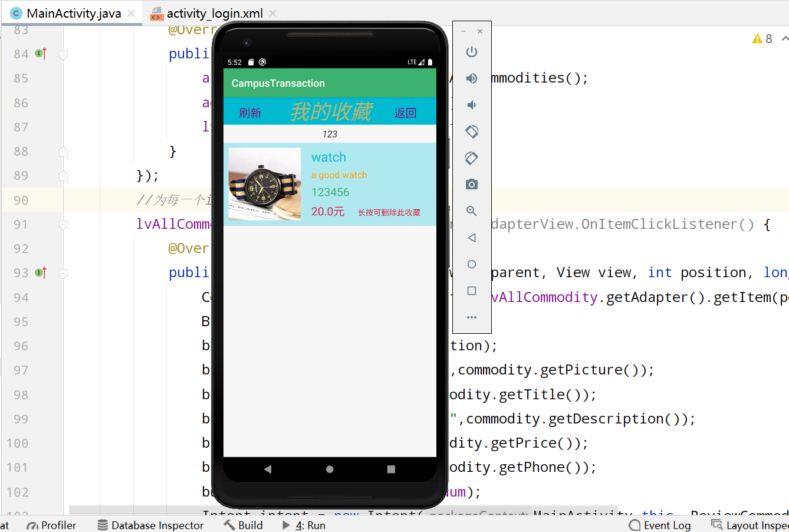The image size is (789, 532).
Task: Tap the 123456 phone number text
Action: 330,192
